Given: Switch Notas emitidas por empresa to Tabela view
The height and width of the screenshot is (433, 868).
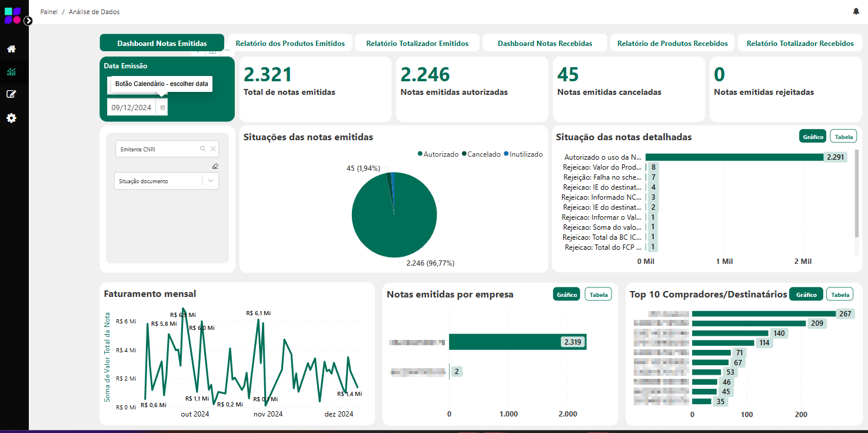Looking at the screenshot, I should click(598, 294).
